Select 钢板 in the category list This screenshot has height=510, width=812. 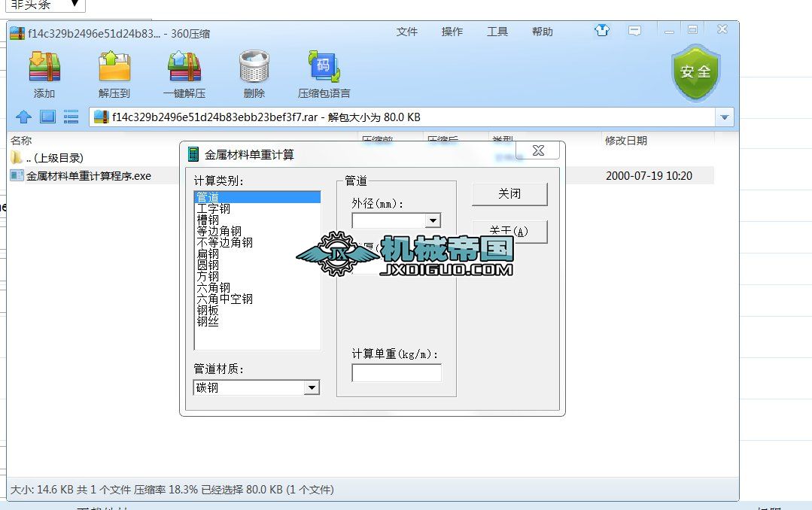coord(257,310)
